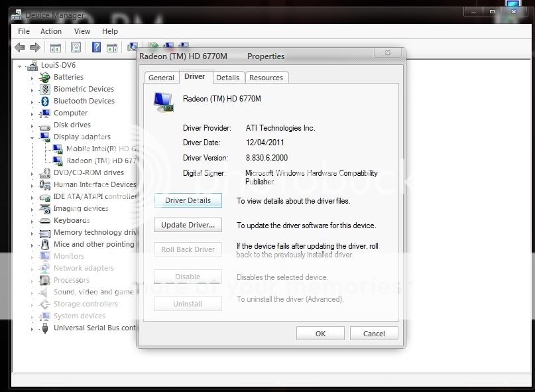Click the Show/Hide Console Tree toolbar icon
535x392 pixels.
pos(56,48)
